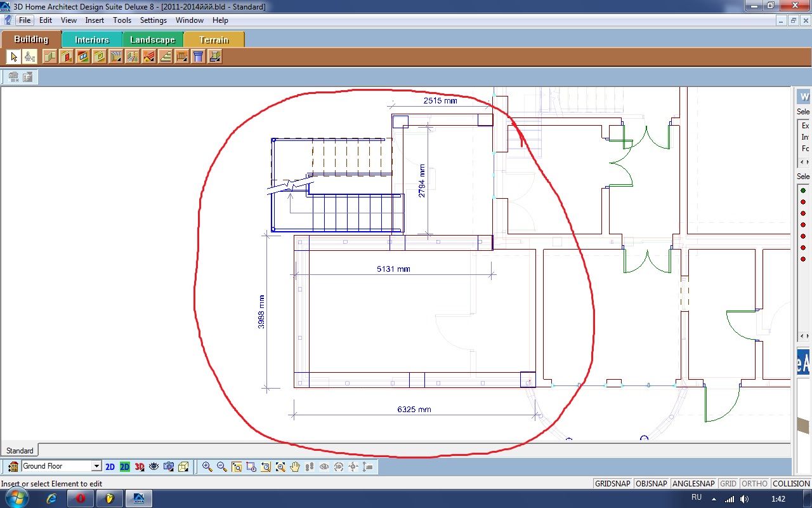The width and height of the screenshot is (812, 508).
Task: Switch to red 3D model view
Action: click(x=140, y=467)
